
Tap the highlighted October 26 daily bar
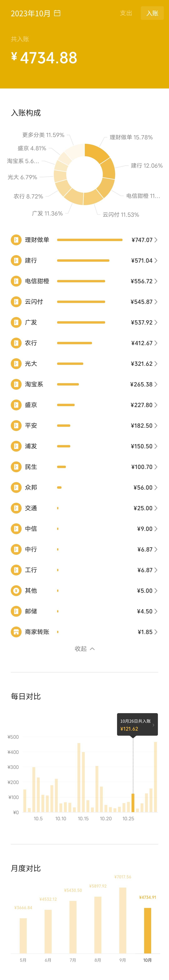[x=133, y=803]
